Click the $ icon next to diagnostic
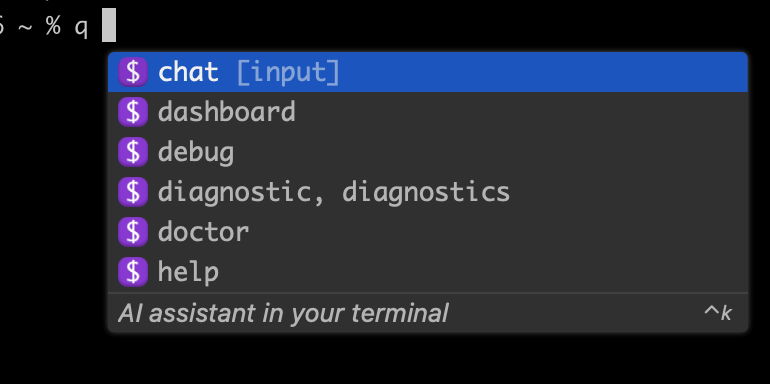The height and width of the screenshot is (384, 770). (133, 192)
